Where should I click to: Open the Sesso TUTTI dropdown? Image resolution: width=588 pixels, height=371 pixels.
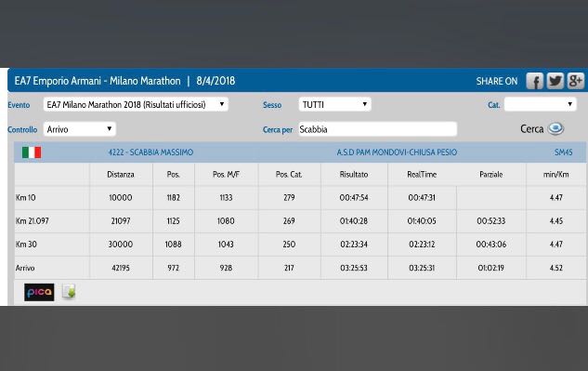[x=335, y=104]
